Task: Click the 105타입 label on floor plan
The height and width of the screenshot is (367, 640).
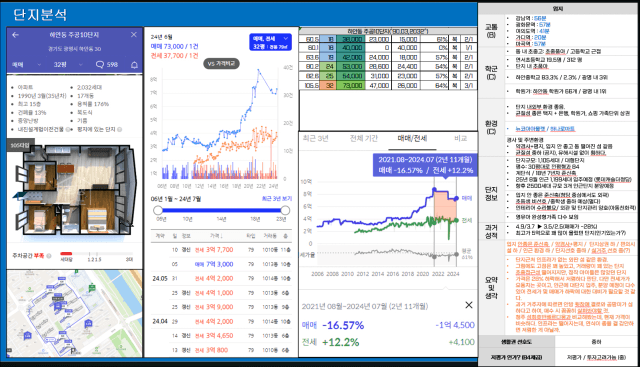Action: [20, 145]
